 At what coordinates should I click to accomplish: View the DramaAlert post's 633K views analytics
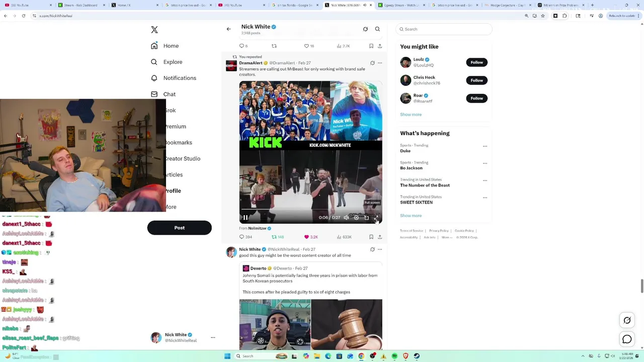click(344, 237)
